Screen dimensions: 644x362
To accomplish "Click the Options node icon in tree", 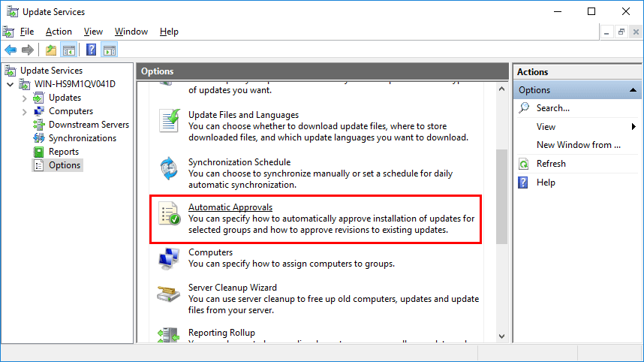I will 38,165.
